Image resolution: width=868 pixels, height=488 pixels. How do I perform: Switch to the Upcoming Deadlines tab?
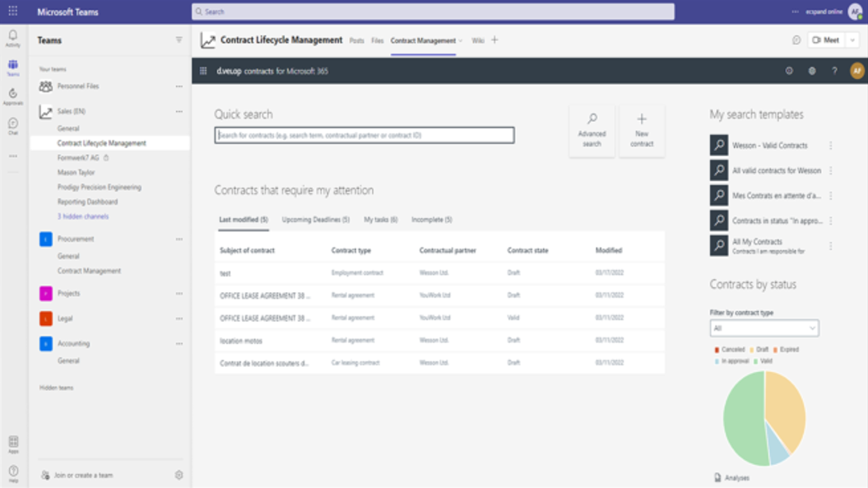click(315, 220)
